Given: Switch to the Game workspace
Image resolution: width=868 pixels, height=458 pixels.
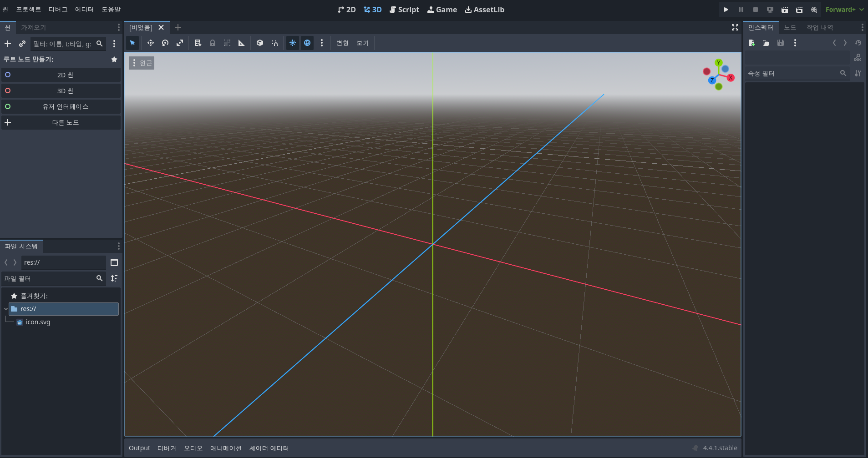Looking at the screenshot, I should click(x=442, y=10).
